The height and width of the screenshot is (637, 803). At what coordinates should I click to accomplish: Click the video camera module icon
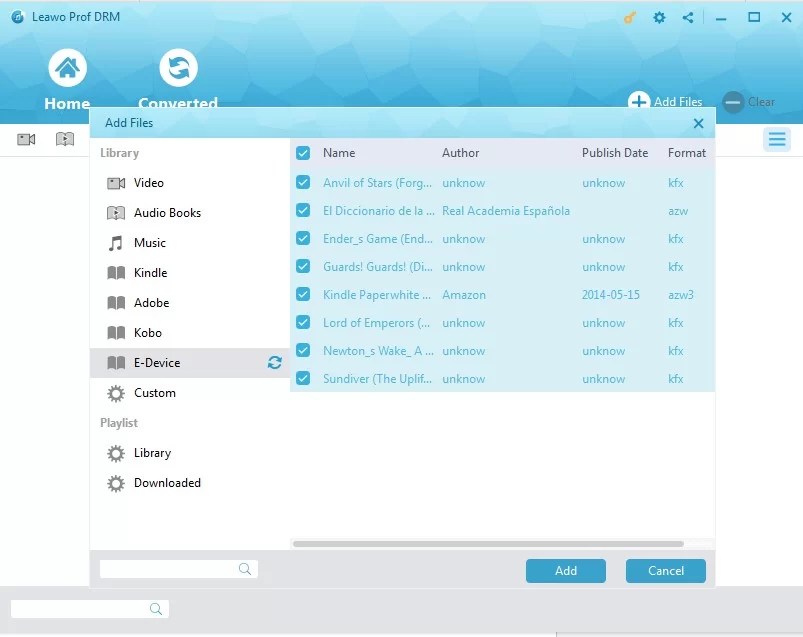click(x=24, y=139)
